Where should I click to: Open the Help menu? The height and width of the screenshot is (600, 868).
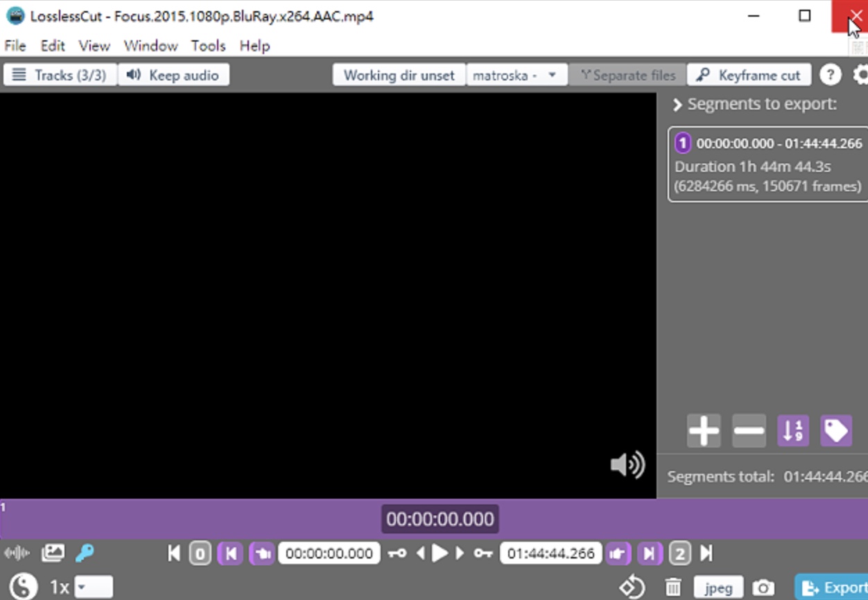tap(254, 46)
